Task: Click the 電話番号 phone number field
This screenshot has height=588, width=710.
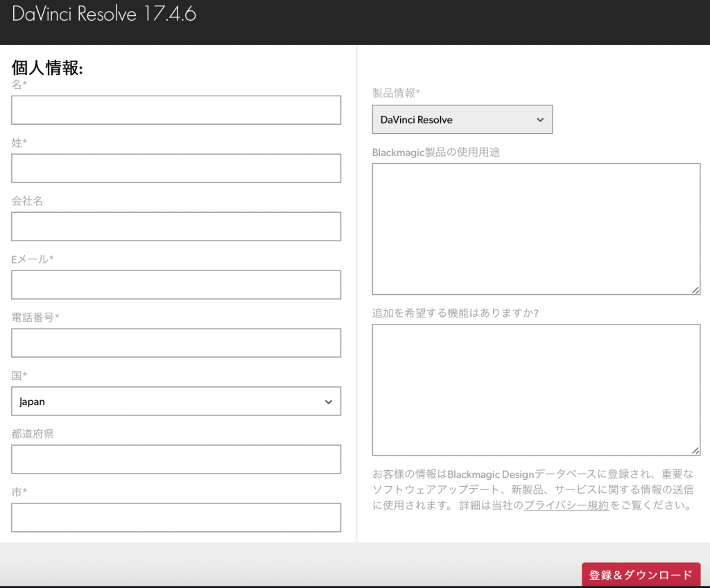Action: coord(175,343)
